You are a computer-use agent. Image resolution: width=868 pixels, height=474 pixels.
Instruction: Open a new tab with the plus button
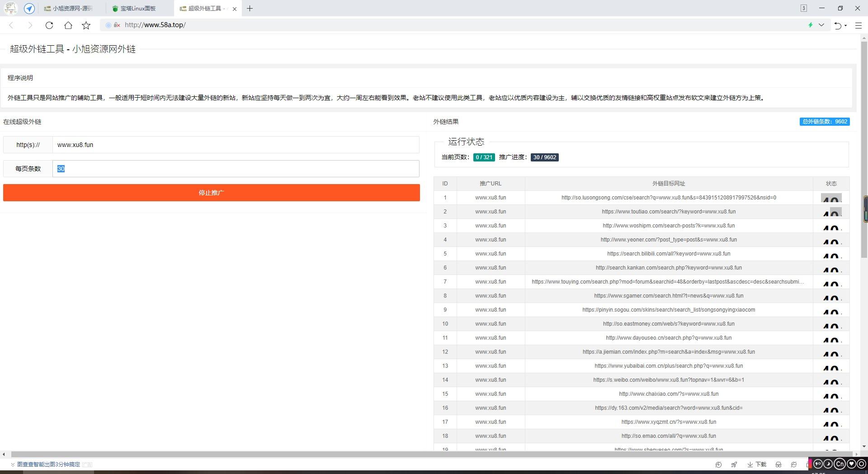tap(250, 8)
